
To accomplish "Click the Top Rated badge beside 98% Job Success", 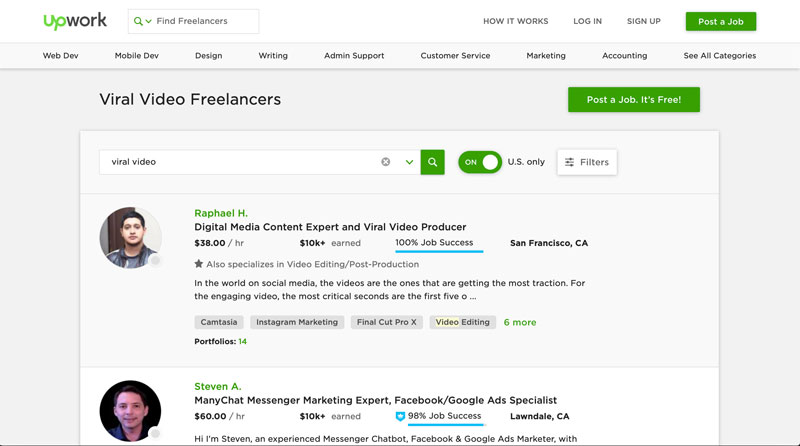I will [x=401, y=416].
